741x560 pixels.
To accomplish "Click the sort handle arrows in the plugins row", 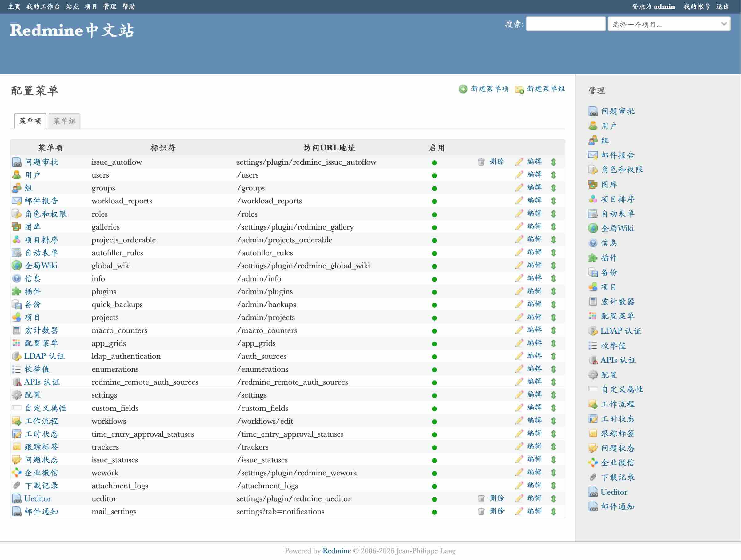I will pyautogui.click(x=553, y=291).
